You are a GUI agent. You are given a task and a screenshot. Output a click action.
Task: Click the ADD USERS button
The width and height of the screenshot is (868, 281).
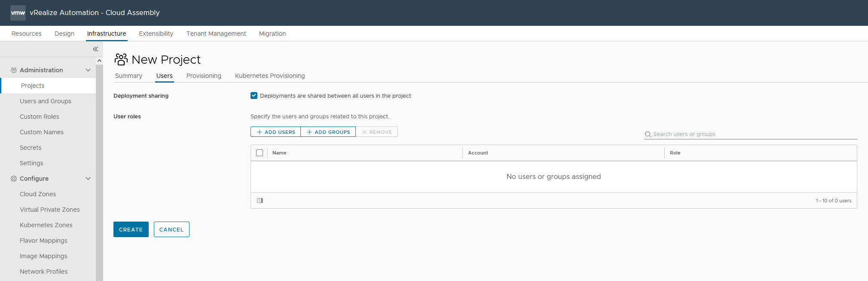275,132
